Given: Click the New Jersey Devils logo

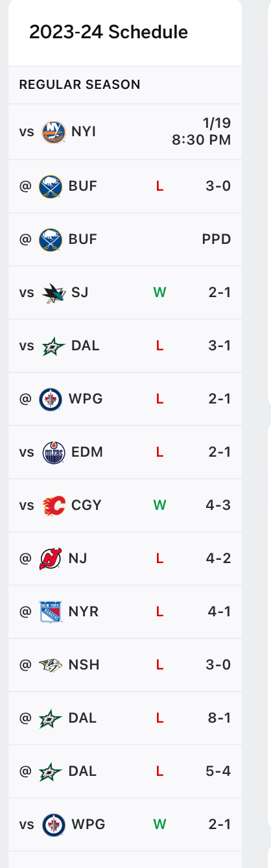Looking at the screenshot, I should coord(50,558).
